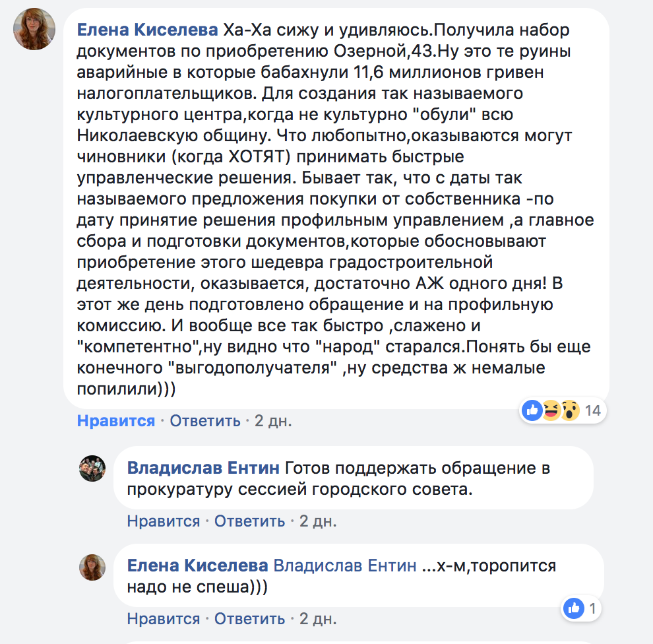Image resolution: width=653 pixels, height=644 pixels.
Task: Open the list of 14 reactions
Action: (592, 410)
